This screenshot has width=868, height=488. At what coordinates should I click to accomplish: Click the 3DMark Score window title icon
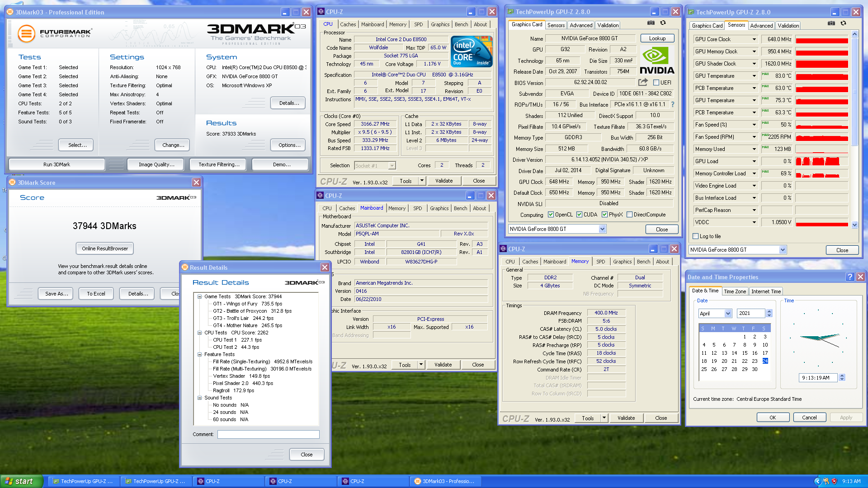pyautogui.click(x=12, y=183)
